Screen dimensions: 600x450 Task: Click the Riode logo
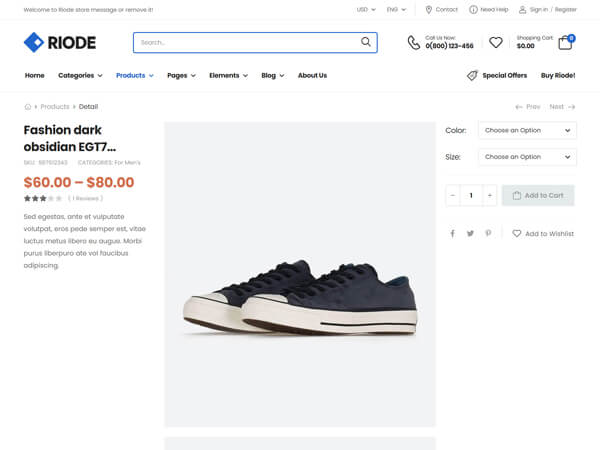coord(60,42)
